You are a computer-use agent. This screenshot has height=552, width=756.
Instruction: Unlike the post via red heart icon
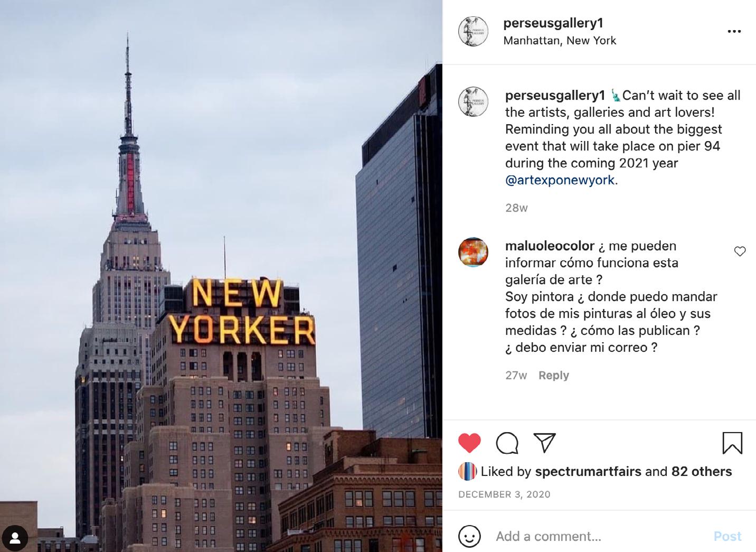point(469,443)
